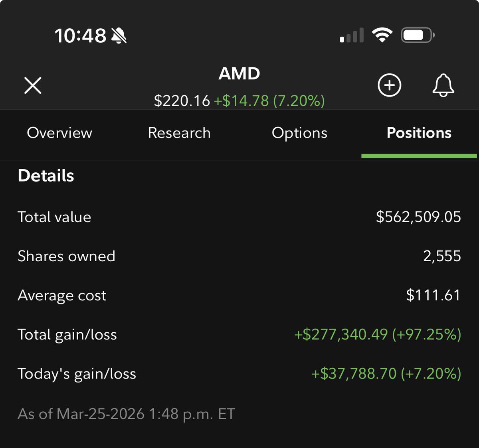Tap the muted bell status icon
The width and height of the screenshot is (479, 448).
119,36
